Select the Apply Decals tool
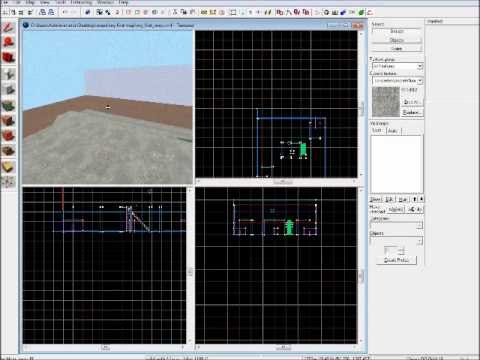 pyautogui.click(x=9, y=136)
